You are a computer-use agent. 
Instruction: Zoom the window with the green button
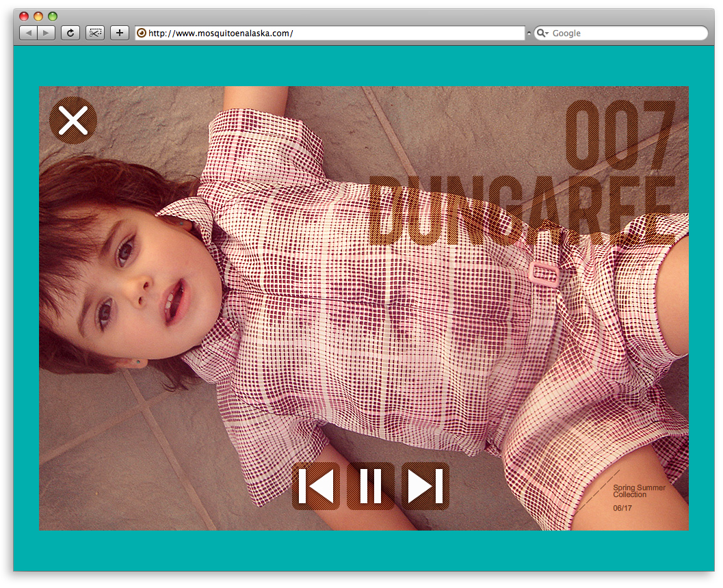pos(53,16)
